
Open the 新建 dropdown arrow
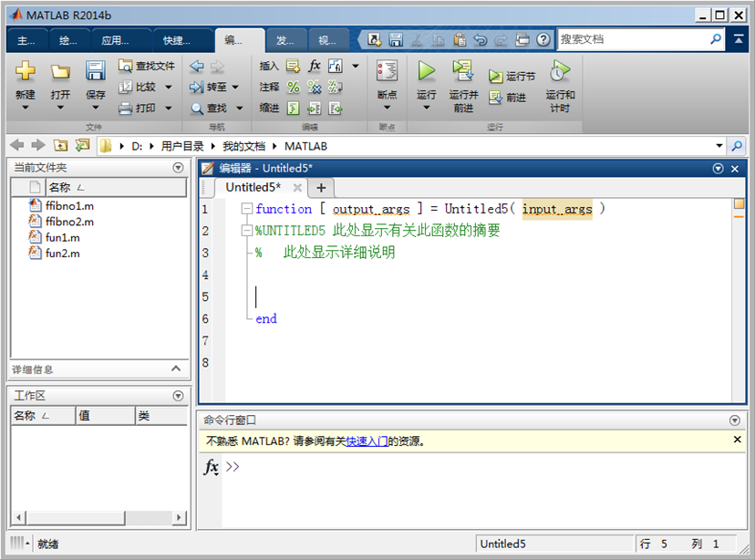[25, 108]
